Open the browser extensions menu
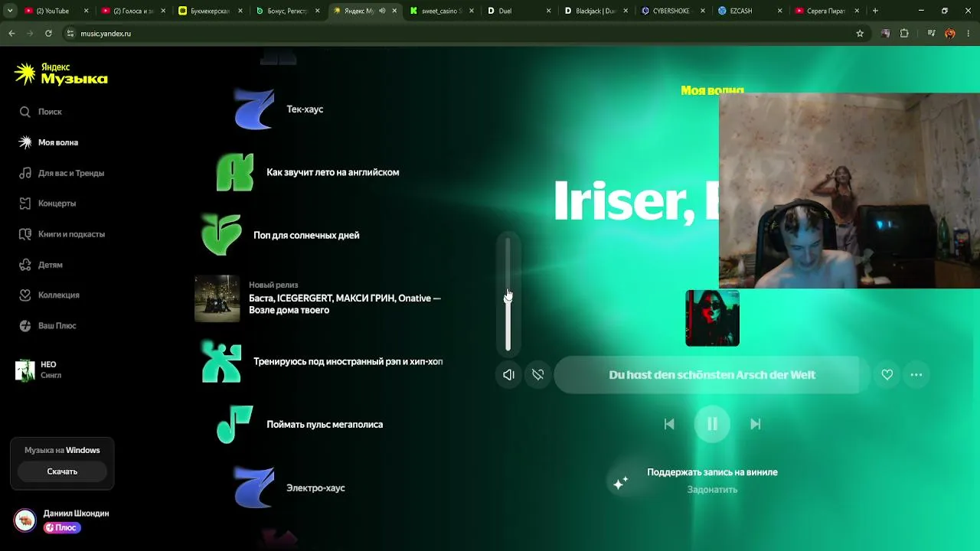The height and width of the screenshot is (551, 980). point(904,34)
